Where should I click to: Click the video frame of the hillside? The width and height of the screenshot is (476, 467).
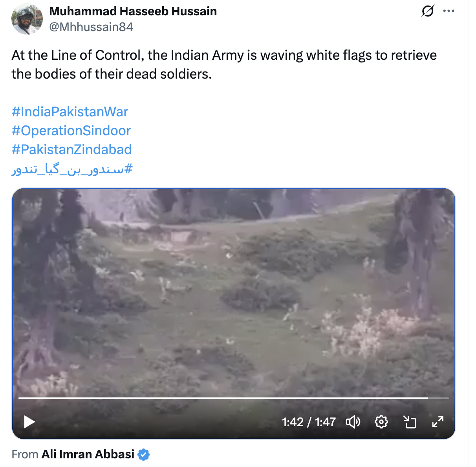[233, 291]
